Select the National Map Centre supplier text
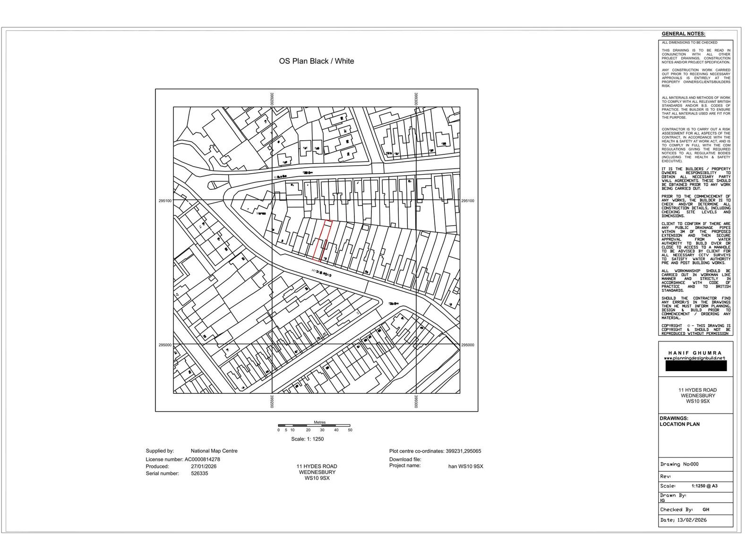Screen dimensions: 756x534 coord(214,451)
